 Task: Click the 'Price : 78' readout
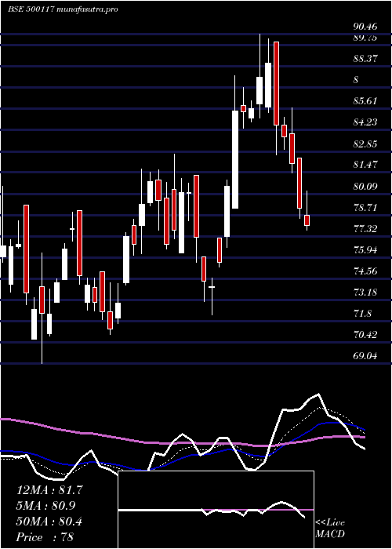(x=45, y=537)
